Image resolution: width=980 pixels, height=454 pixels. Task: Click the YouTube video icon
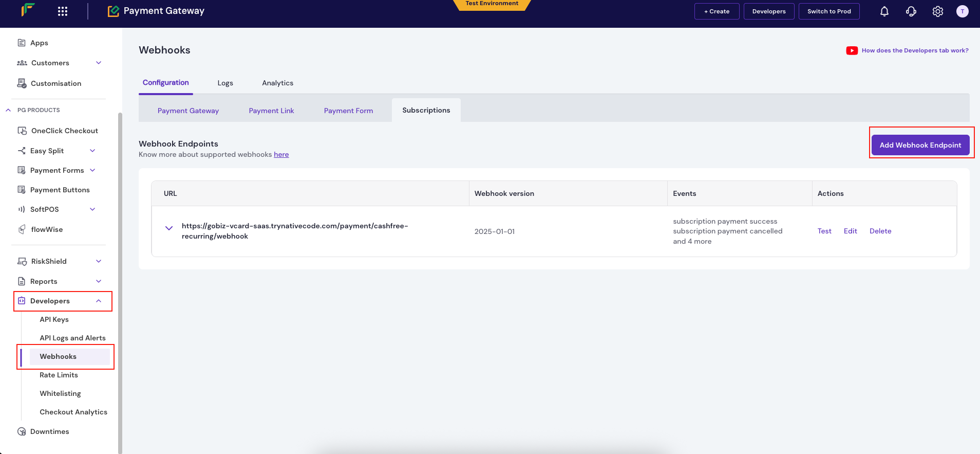coord(852,50)
